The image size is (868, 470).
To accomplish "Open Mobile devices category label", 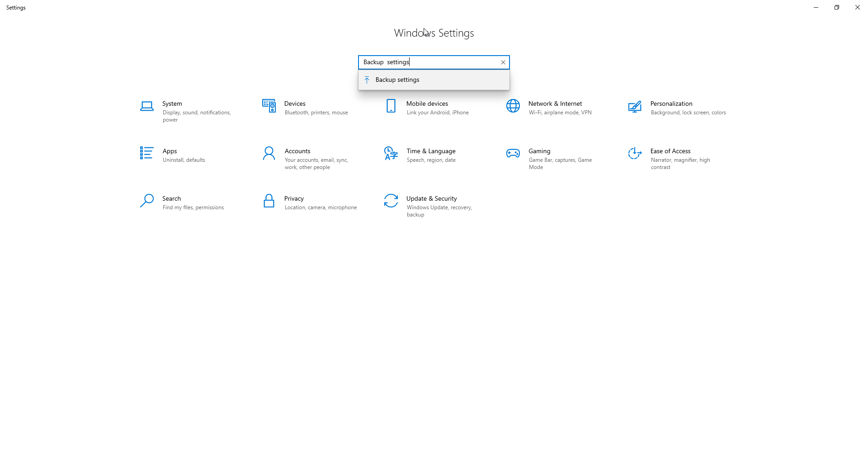I will click(x=427, y=104).
